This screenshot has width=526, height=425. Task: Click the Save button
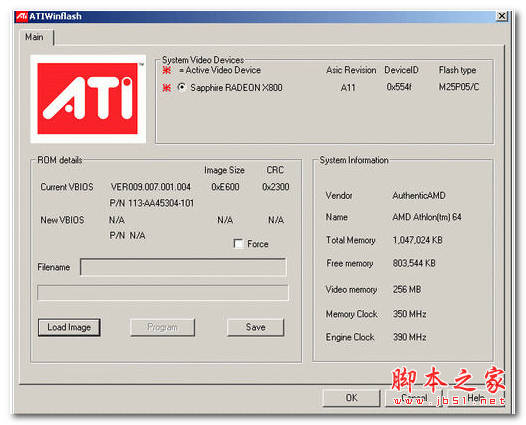pos(256,327)
